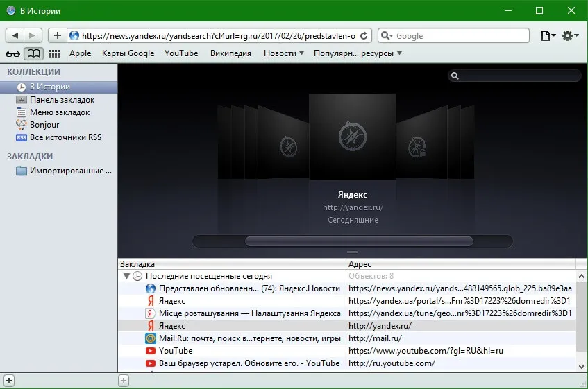Expand the Популярн... ресурсы bookmarks folder
Image resolution: width=588 pixels, height=389 pixels.
click(358, 53)
